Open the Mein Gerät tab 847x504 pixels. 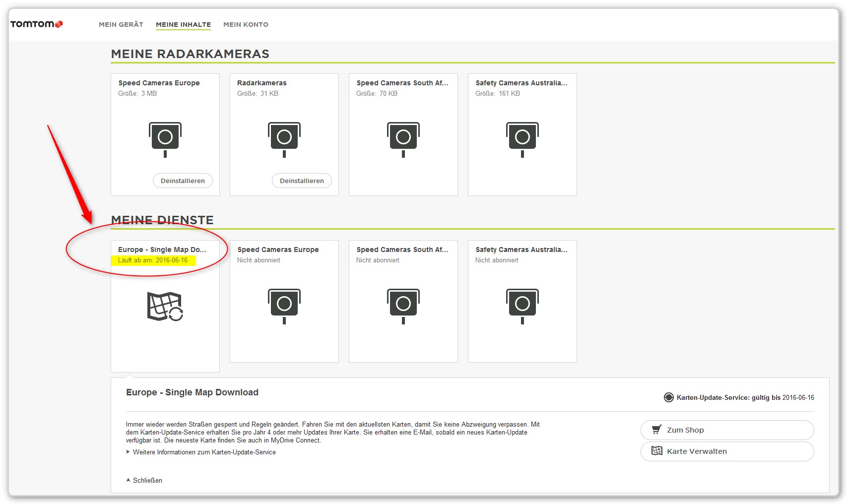coord(121,24)
